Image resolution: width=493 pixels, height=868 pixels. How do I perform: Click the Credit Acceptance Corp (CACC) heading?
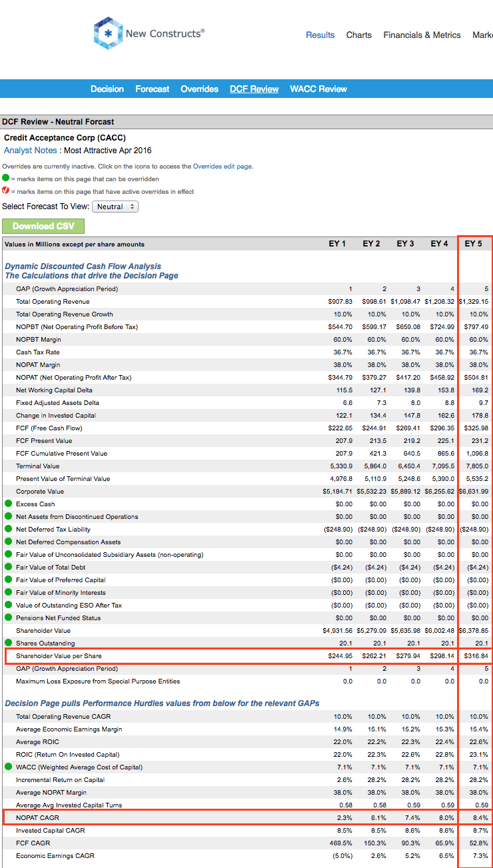pos(65,138)
